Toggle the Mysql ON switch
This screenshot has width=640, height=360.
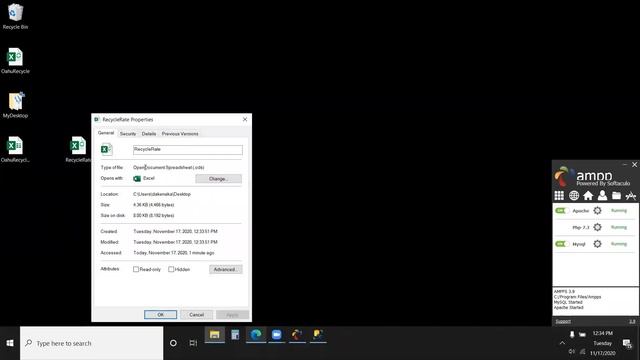tap(562, 244)
